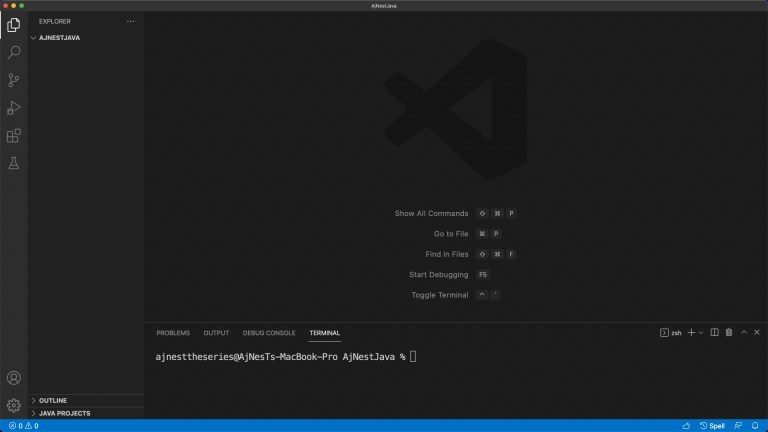Screen dimensions: 768x432
Task: Open the Manage gear menu
Action: click(14, 405)
